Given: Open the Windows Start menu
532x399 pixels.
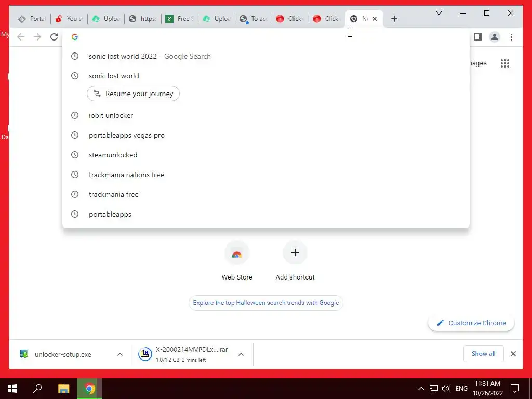Looking at the screenshot, I should (x=12, y=389).
